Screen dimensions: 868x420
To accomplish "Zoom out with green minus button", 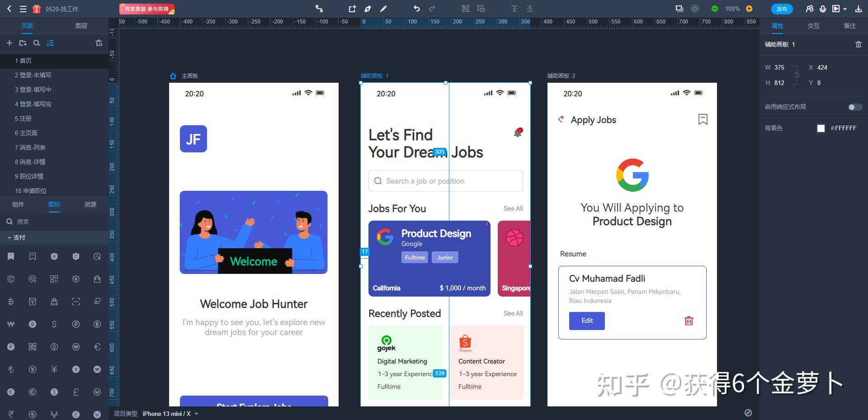I will [715, 9].
